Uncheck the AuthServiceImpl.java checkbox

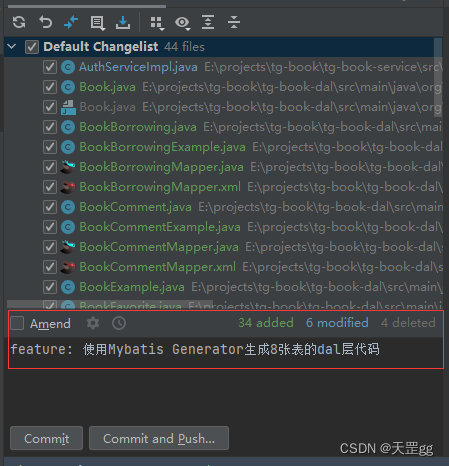(50, 67)
